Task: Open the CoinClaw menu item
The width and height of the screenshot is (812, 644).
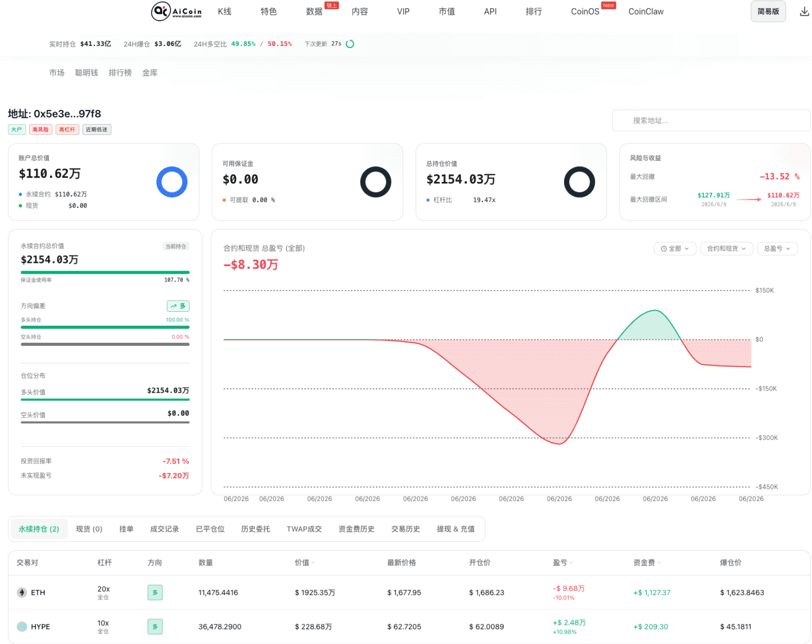Action: tap(646, 11)
